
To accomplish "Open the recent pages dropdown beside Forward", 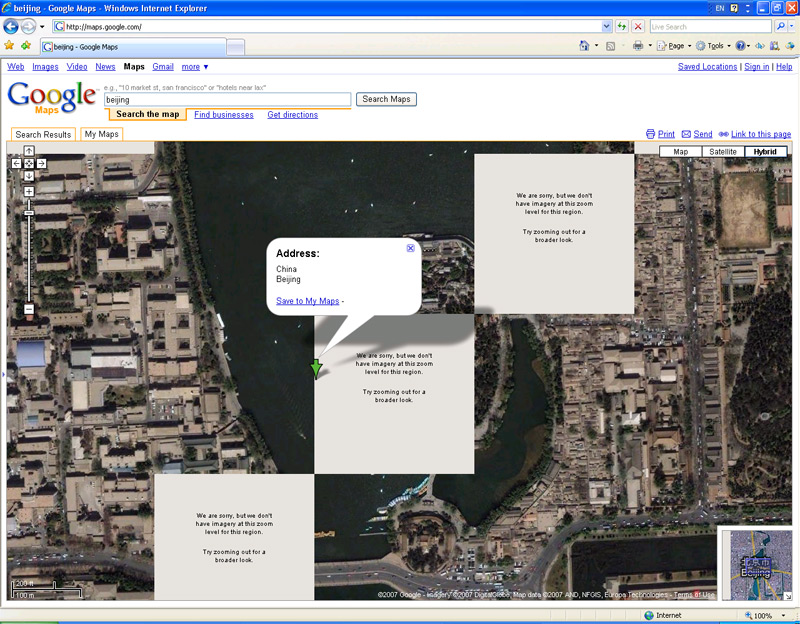I will pyautogui.click(x=42, y=27).
